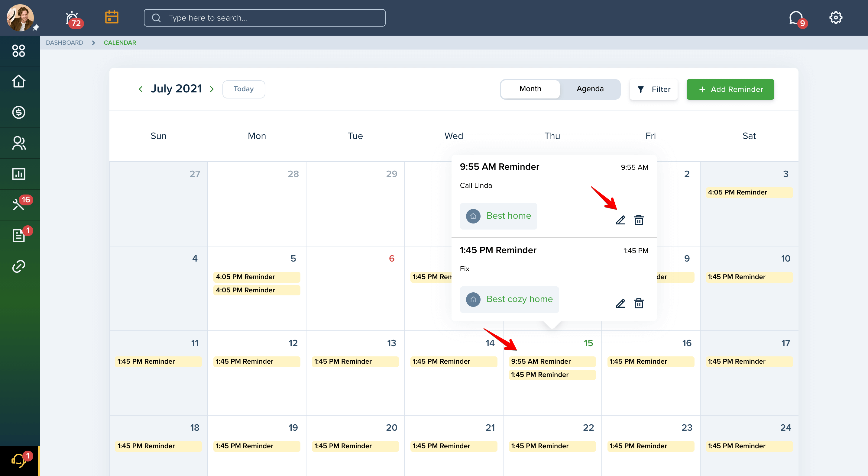Click the second 4:05 PM Reminder on July 5
The image size is (868, 476).
pos(256,290)
